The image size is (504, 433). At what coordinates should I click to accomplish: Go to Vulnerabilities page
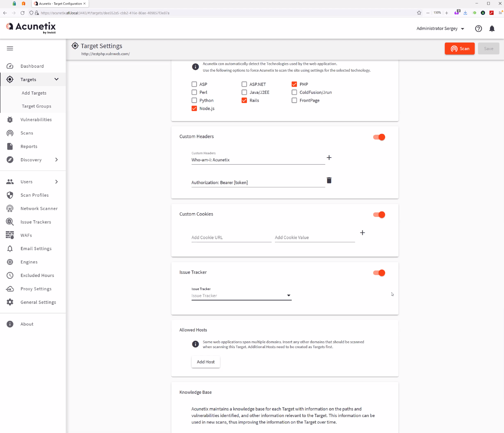click(36, 120)
